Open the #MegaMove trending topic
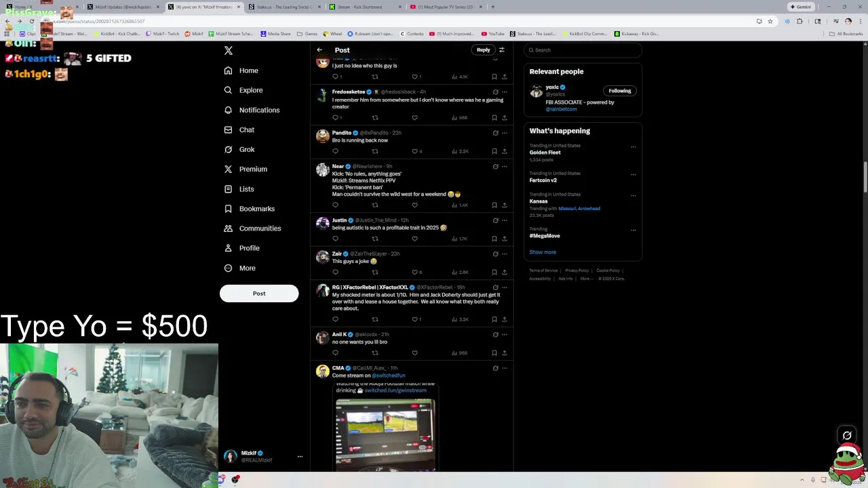The height and width of the screenshot is (488, 868). click(545, 236)
